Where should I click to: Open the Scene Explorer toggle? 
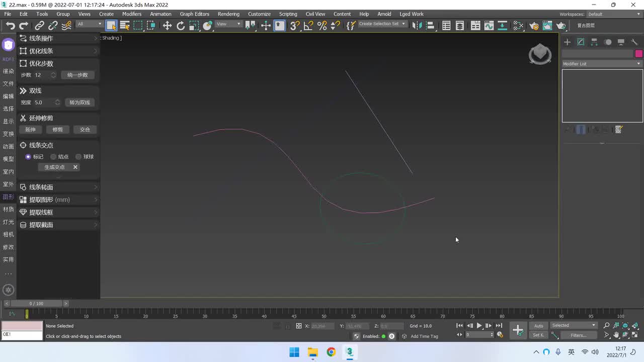[446, 26]
